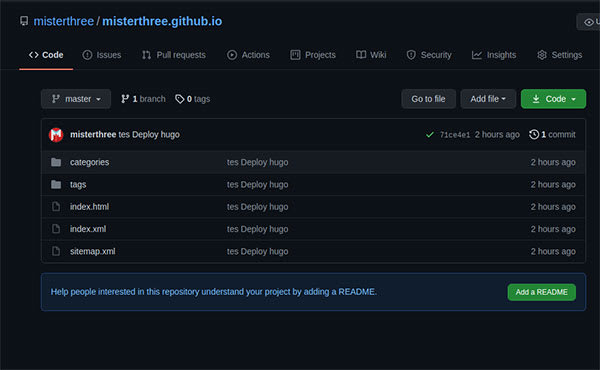Open the sitemap.xml file
The height and width of the screenshot is (370, 600).
[93, 251]
